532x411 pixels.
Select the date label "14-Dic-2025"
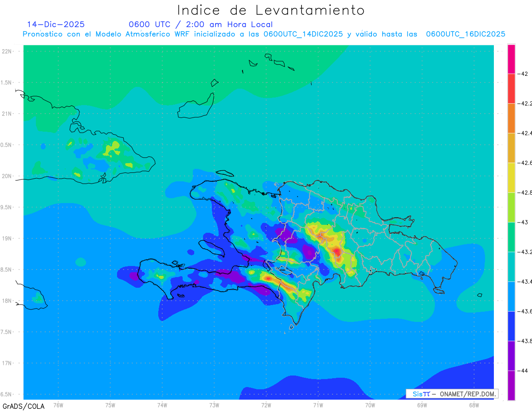(x=56, y=24)
